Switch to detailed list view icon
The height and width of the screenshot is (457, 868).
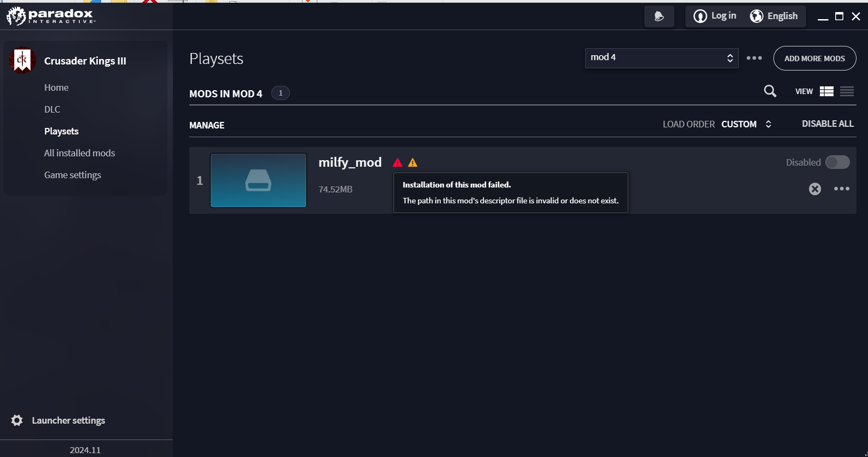pos(826,91)
